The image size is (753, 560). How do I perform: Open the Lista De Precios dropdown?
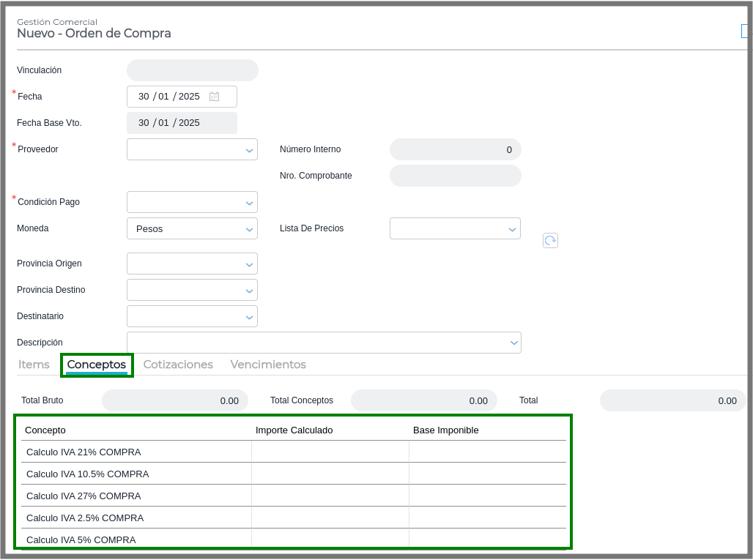point(512,229)
